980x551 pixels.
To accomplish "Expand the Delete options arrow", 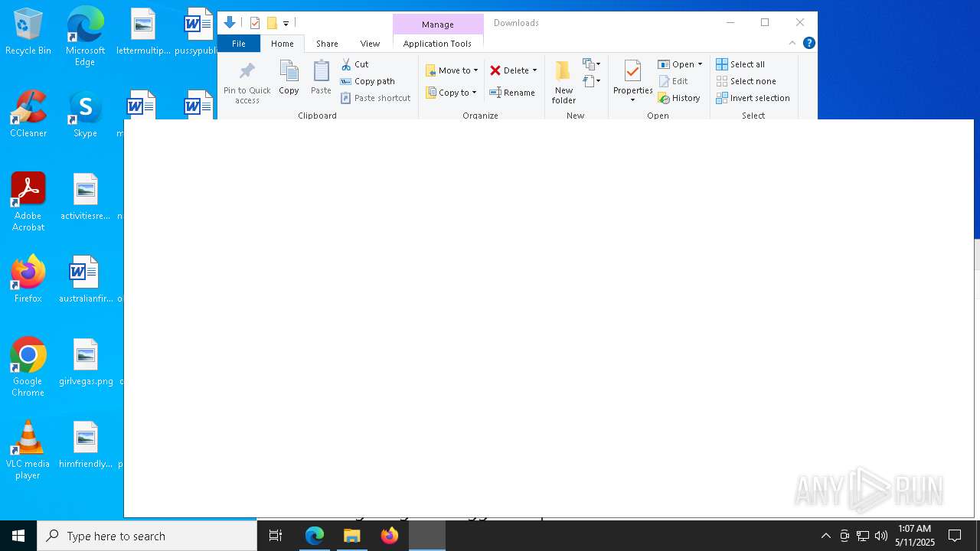I will tap(534, 70).
